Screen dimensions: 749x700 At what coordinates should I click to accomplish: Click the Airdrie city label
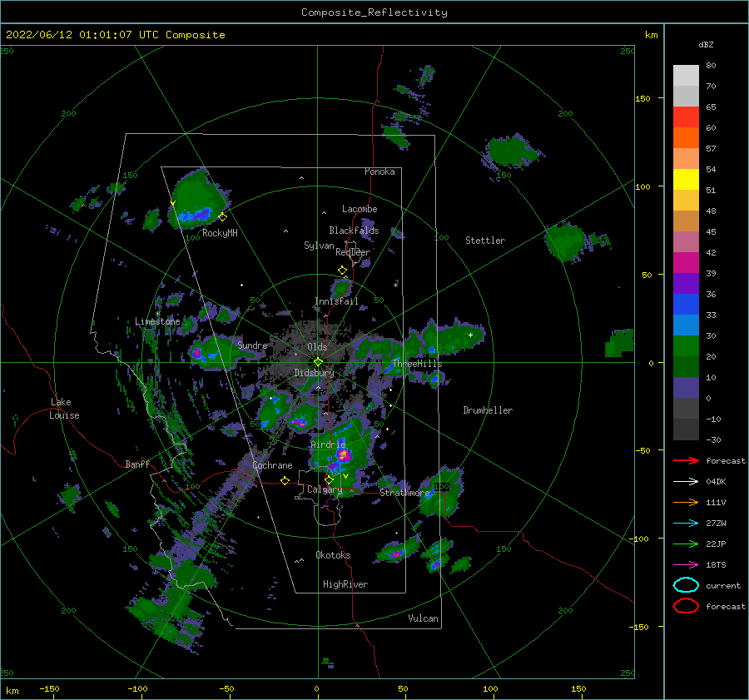328,444
